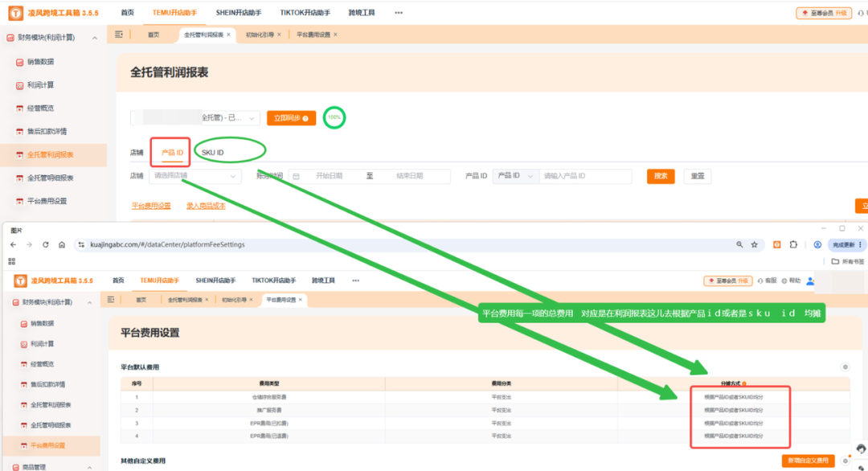
Task: Open the browser home page icon
Action: [62, 244]
